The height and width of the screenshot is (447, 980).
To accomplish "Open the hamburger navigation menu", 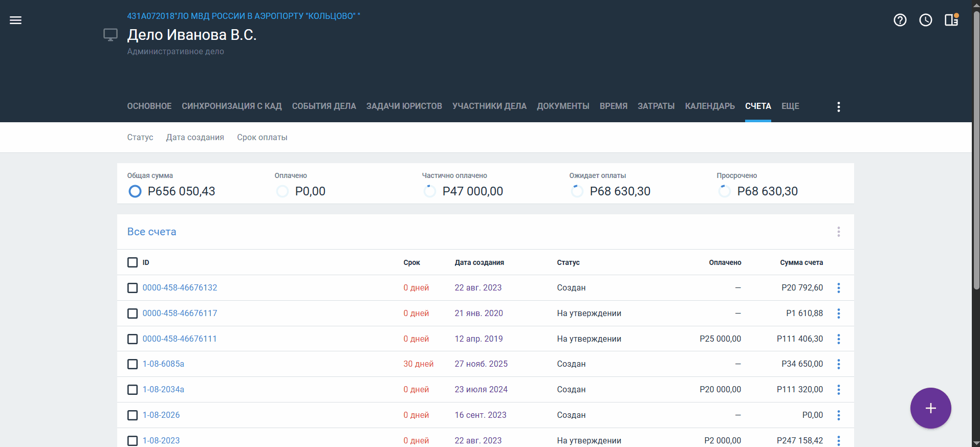I will 16,20.
